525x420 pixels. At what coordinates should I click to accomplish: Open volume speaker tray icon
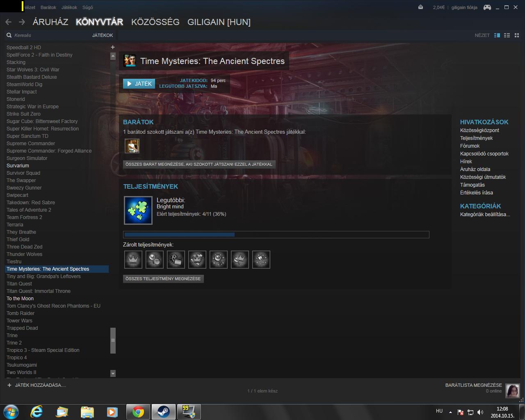tap(480, 412)
